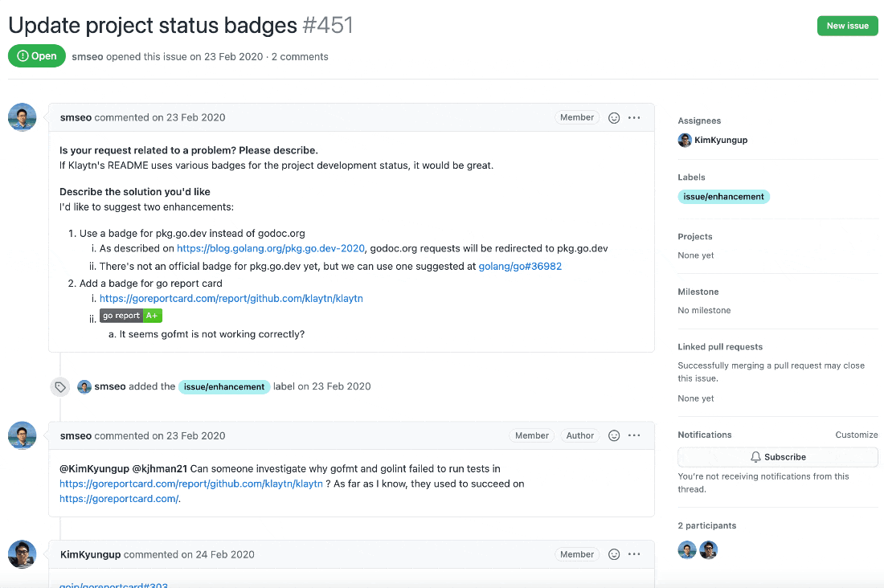Open first participant avatar
This screenshot has height=588, width=884.
tap(686, 549)
